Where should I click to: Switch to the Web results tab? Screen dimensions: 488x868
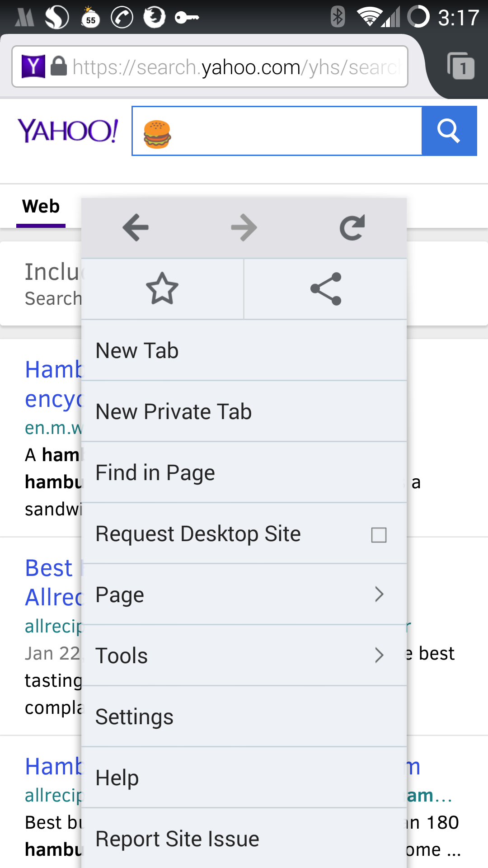click(41, 207)
